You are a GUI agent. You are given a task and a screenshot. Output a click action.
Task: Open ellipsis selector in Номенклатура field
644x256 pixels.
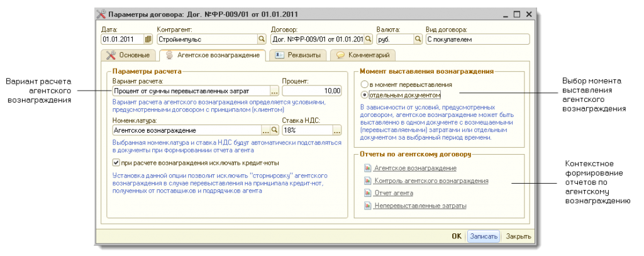265,130
